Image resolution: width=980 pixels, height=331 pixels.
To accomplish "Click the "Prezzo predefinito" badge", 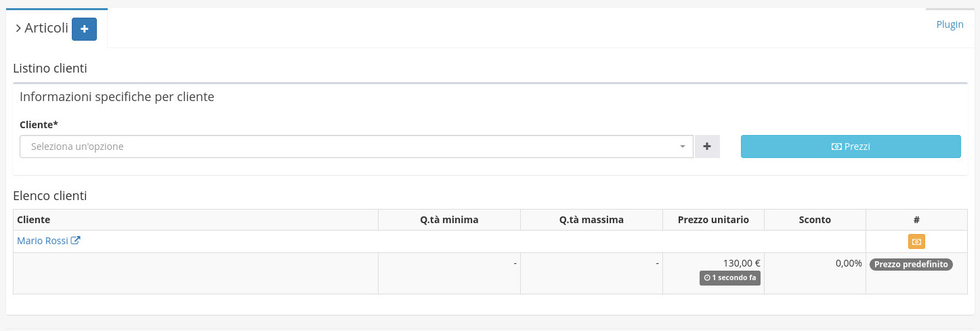I will pos(911,265).
